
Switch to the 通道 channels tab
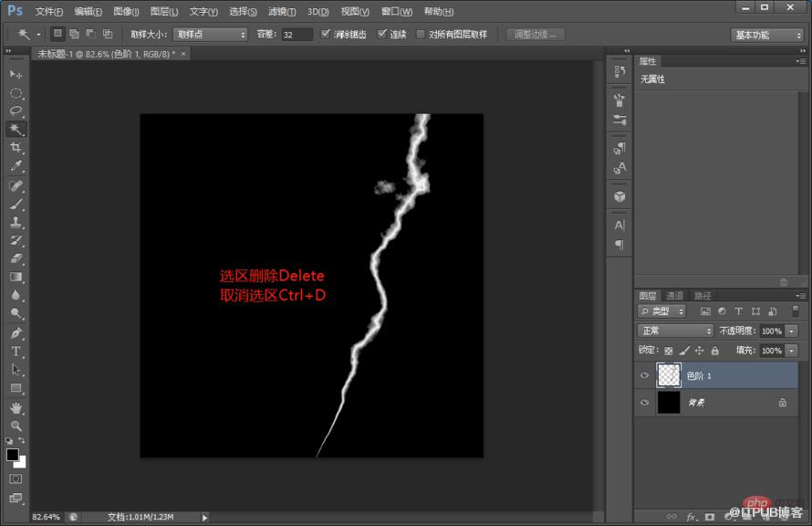674,296
